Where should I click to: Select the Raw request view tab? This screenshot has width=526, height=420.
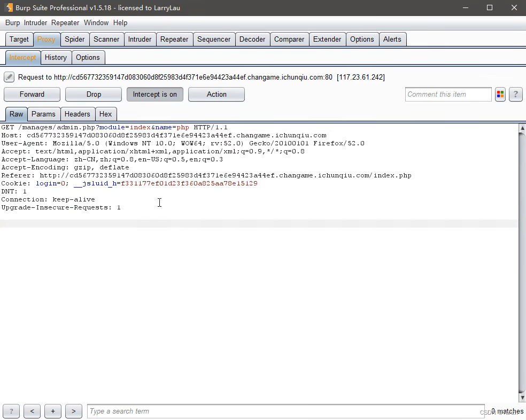(x=17, y=114)
